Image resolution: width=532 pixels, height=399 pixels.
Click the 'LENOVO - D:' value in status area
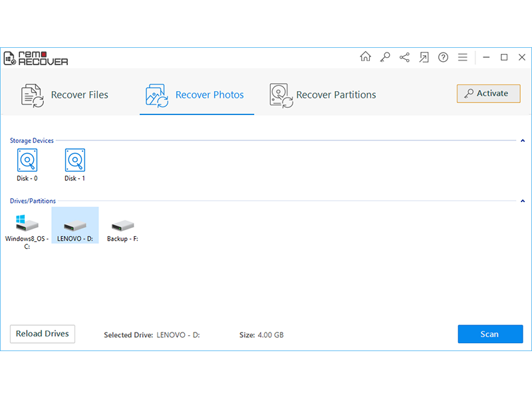coord(178,335)
